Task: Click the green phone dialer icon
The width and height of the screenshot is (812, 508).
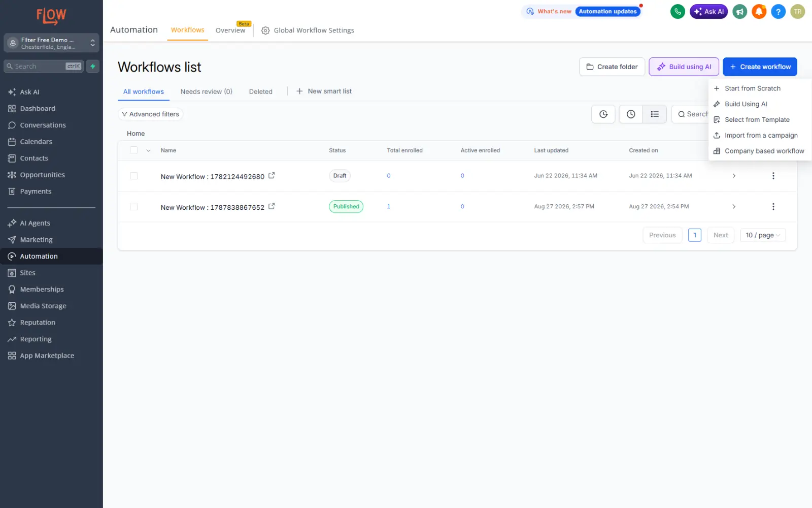Action: pos(678,12)
